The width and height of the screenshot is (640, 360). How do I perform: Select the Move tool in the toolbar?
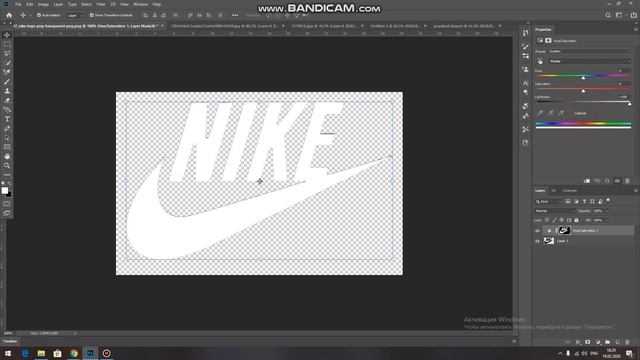pyautogui.click(x=7, y=35)
